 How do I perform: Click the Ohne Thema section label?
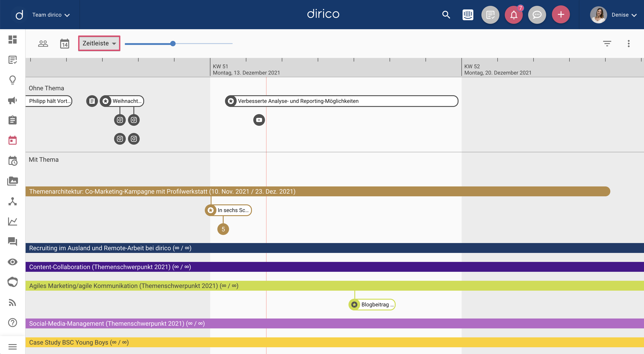pos(46,88)
